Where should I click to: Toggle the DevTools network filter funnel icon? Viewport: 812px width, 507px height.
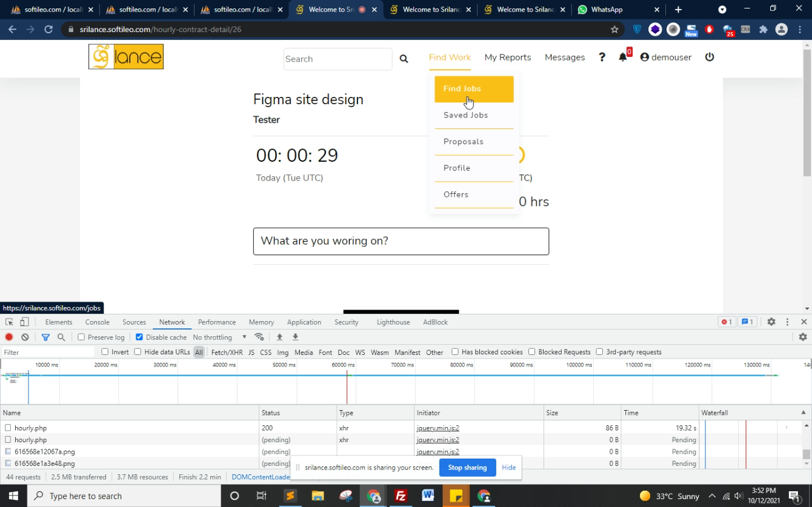(45, 337)
